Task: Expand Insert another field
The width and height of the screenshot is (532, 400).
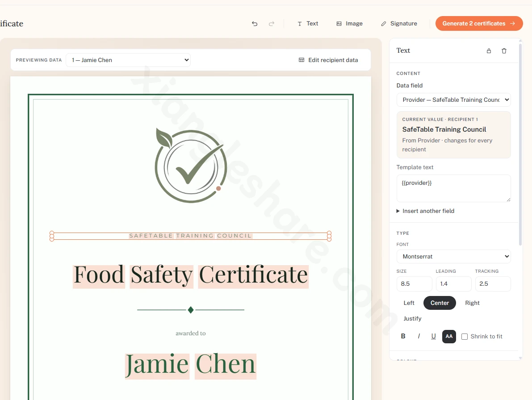Action: 425,211
